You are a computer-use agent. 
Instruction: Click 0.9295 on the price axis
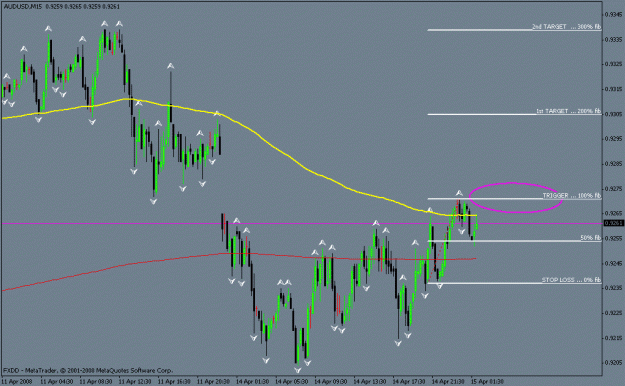(x=613, y=139)
